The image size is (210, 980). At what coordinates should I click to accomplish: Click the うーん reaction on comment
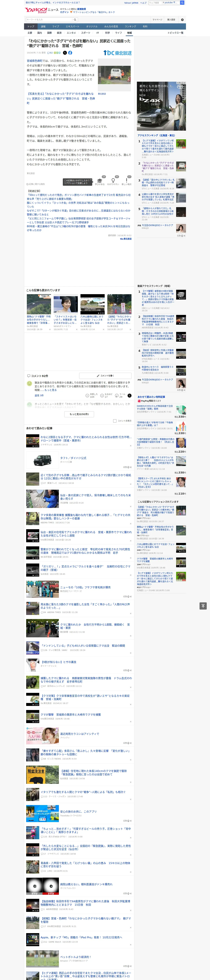click(x=120, y=396)
